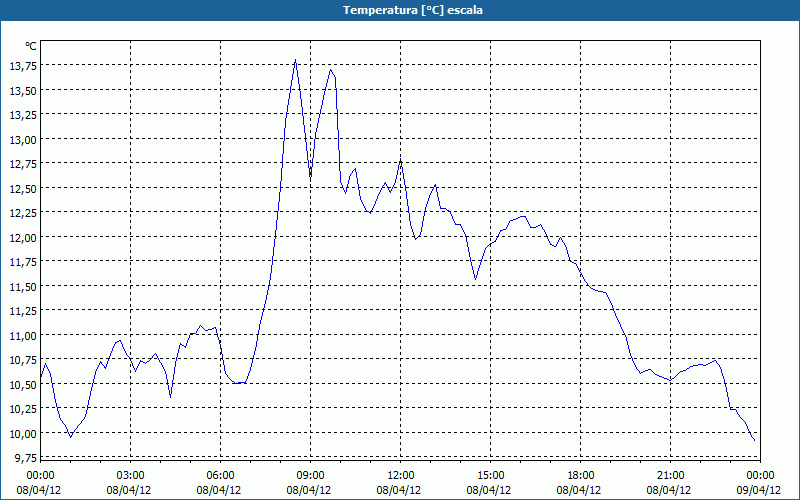Click the 06:00 time axis label
800x500 pixels.
pos(220,476)
